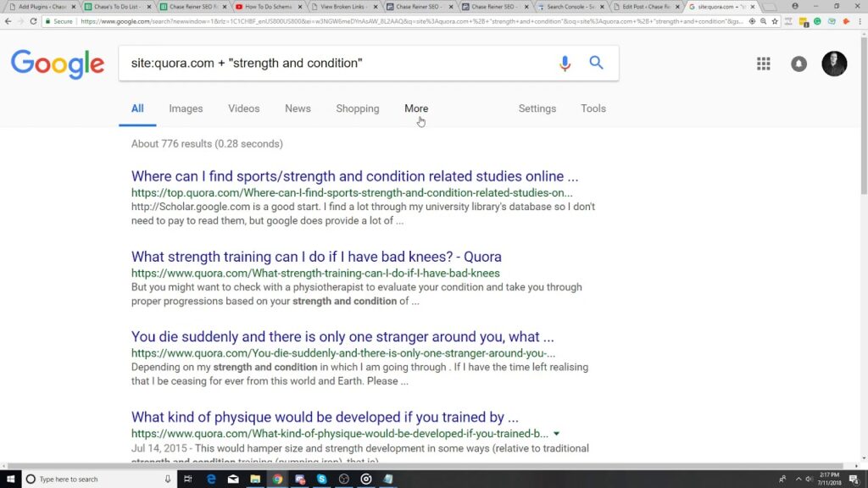
Task: Switch to 'Chase's To Do List' tab
Action: (117, 7)
